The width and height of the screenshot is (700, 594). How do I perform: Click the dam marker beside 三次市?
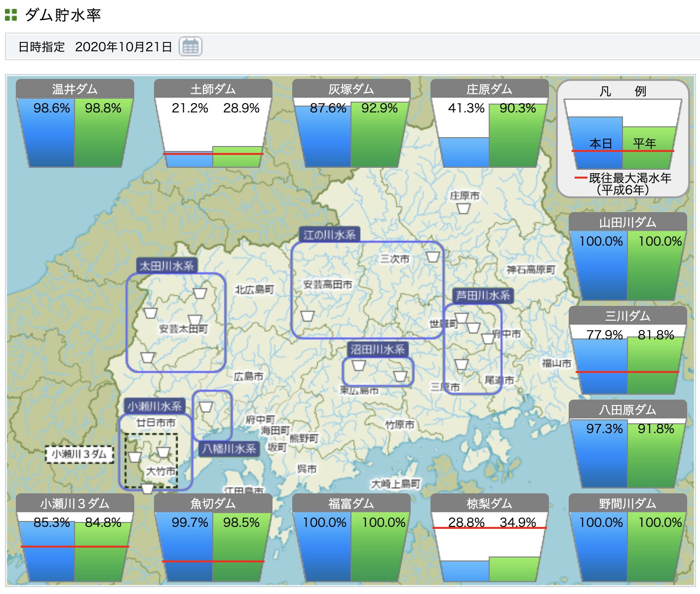(433, 257)
